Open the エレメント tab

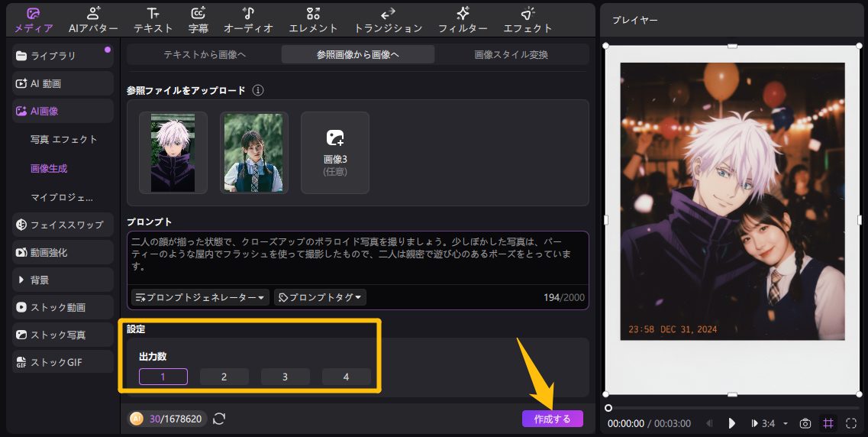[313, 21]
